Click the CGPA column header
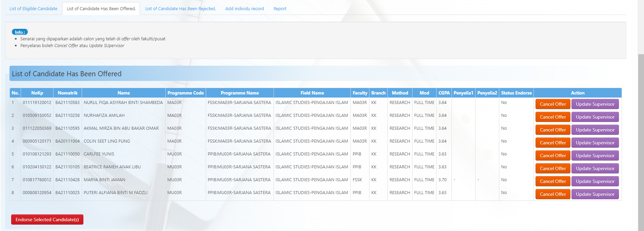Viewport: 644px width, 231px height. pos(444,93)
